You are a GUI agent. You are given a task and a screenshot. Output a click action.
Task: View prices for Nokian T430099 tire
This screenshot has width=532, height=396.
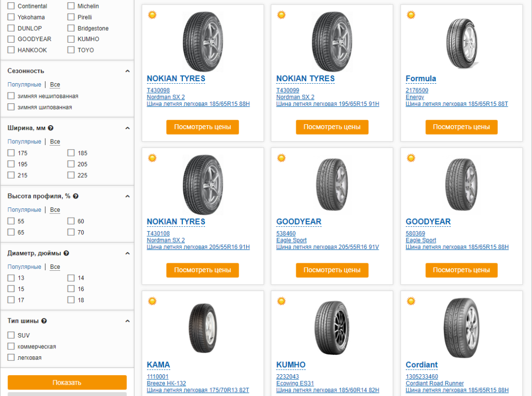[x=332, y=127]
